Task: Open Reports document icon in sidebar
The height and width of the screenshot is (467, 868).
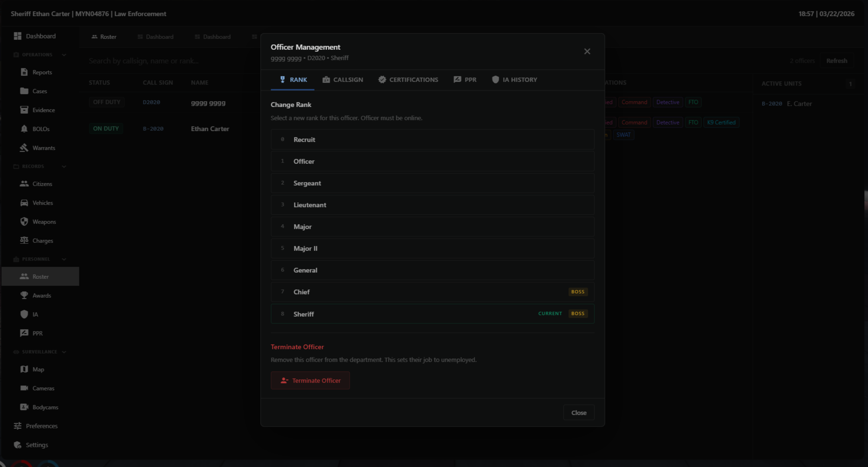Action: tap(24, 72)
